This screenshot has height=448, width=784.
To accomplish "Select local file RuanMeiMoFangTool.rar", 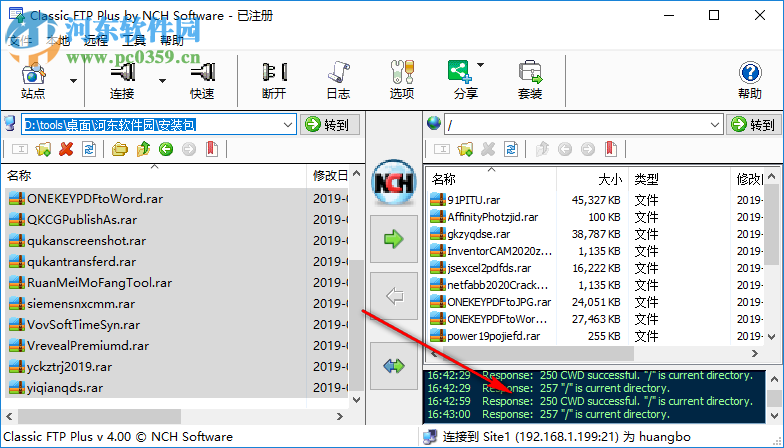I will pyautogui.click(x=90, y=282).
